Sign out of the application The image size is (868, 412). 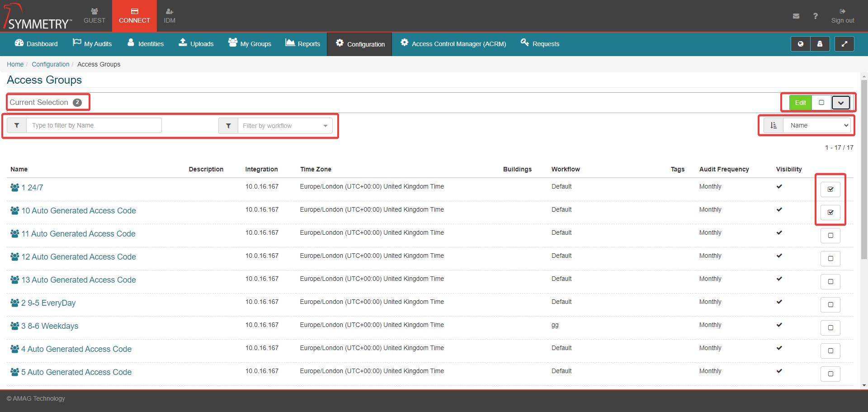click(x=843, y=16)
